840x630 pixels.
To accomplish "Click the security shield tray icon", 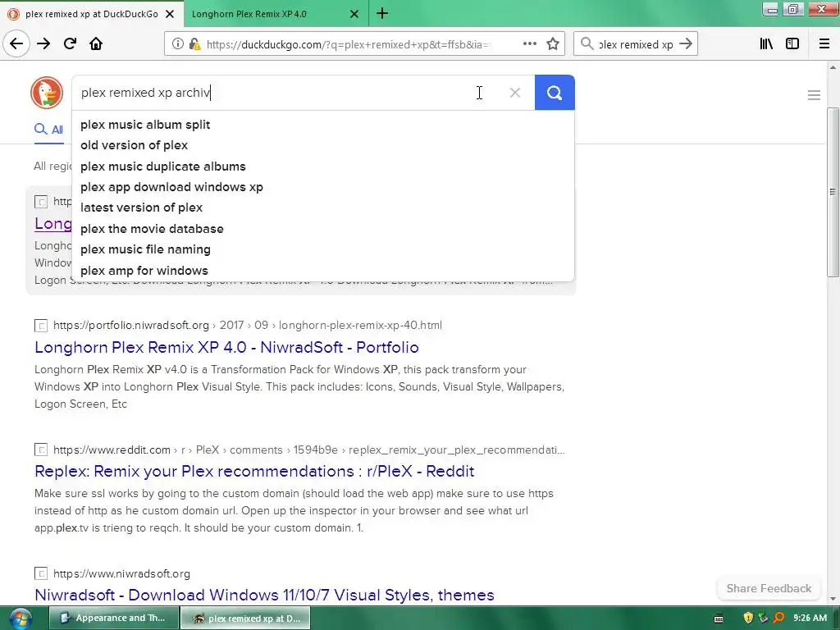I will pos(748,618).
